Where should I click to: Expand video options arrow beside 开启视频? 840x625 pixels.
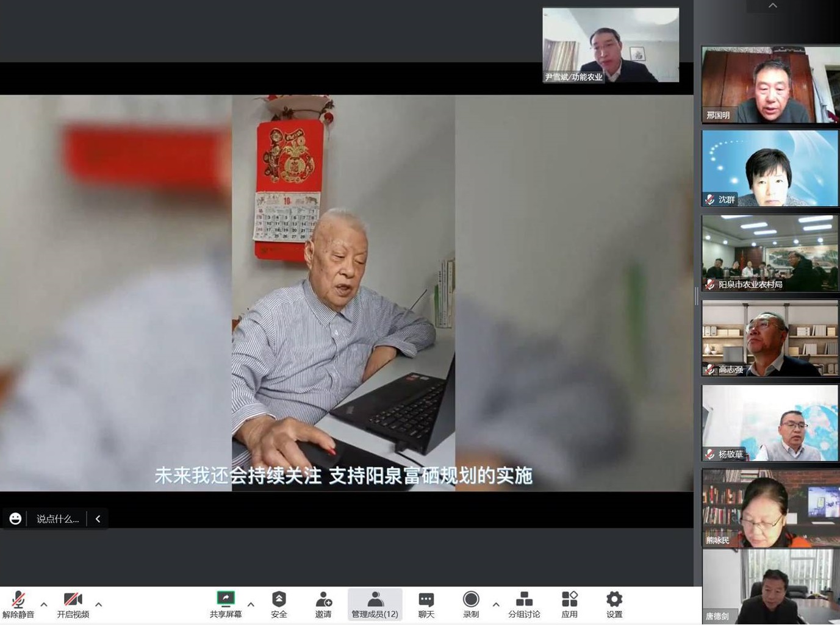[99, 605]
